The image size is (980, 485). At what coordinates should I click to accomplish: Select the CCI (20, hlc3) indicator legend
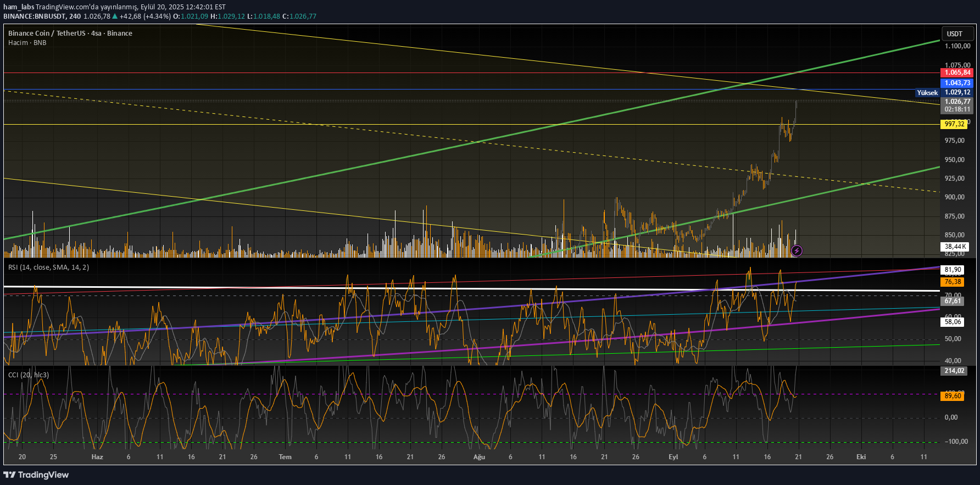click(x=29, y=375)
